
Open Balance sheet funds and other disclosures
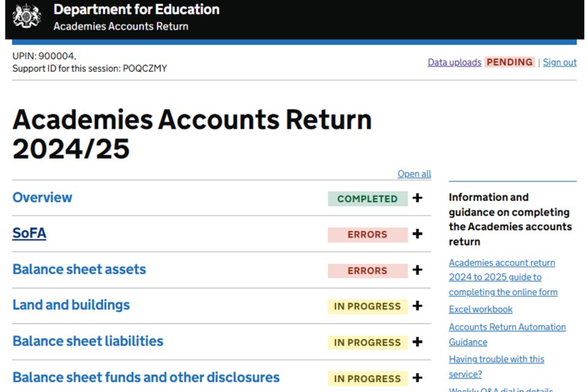tap(146, 377)
